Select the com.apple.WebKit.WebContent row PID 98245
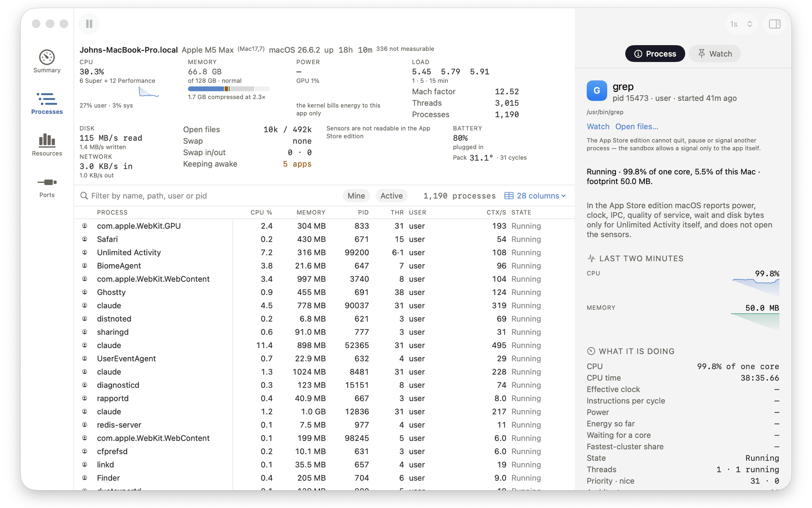Screen dimensions: 812x508 [324, 438]
